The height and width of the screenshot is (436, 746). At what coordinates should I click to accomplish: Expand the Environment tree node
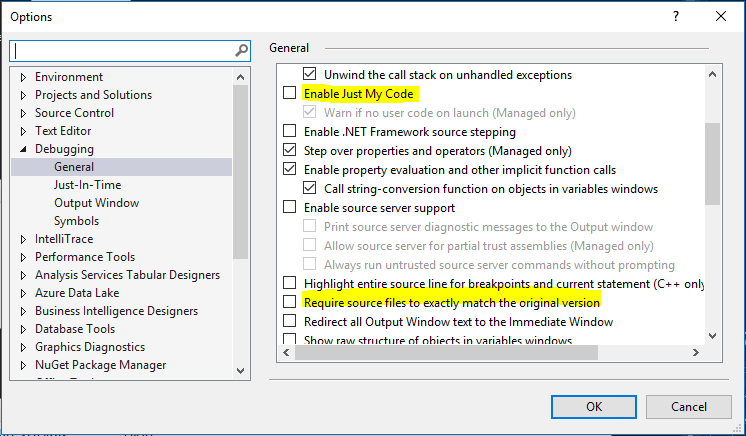tap(24, 77)
